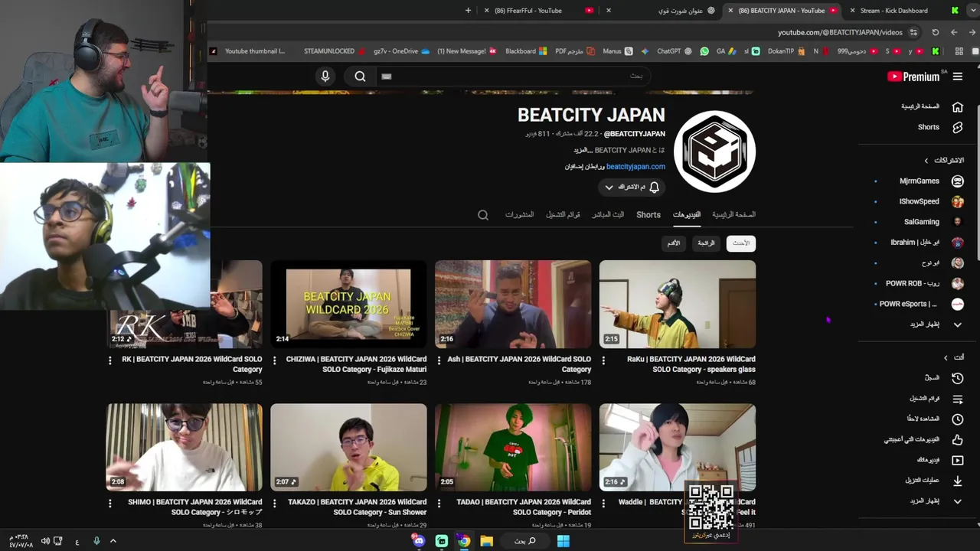Screen dimensions: 980x551
Task: Switch to channel Playlists tab
Action: [563, 215]
